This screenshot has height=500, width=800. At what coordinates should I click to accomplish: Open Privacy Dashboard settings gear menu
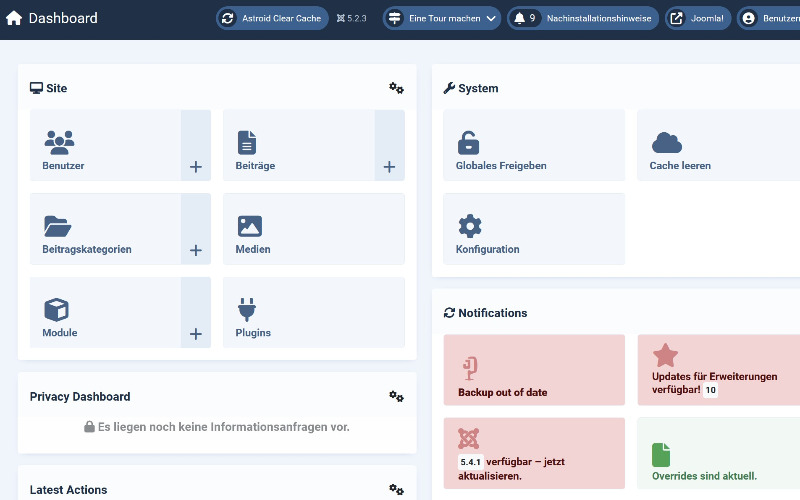point(396,397)
